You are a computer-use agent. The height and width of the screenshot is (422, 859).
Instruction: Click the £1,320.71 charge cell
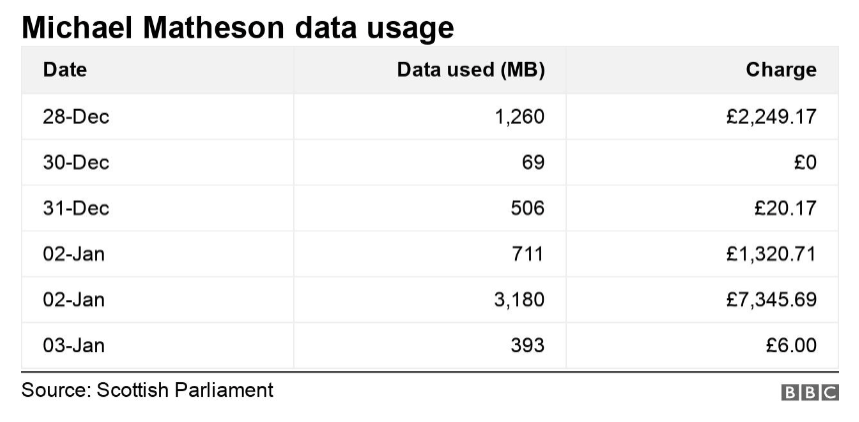pos(771,254)
